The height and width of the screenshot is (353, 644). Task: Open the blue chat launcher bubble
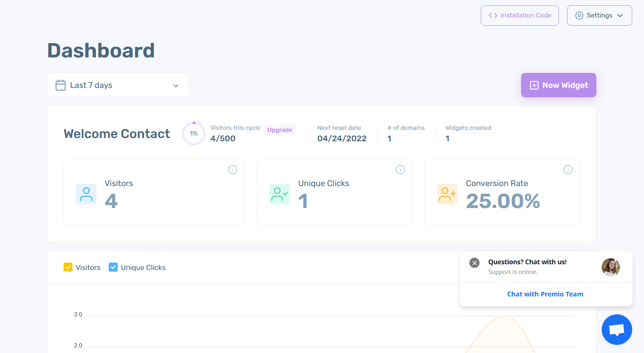click(617, 329)
